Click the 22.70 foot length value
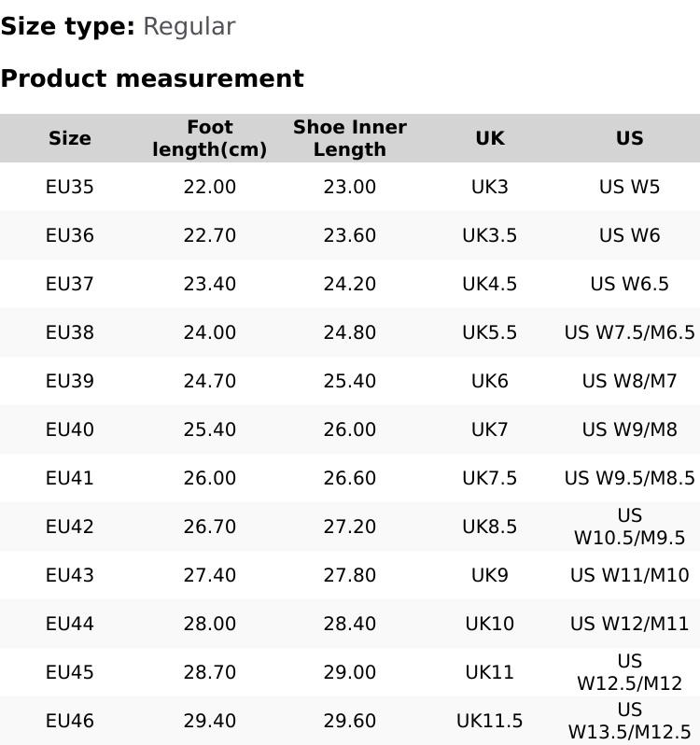Image resolution: width=700 pixels, height=745 pixels. click(210, 235)
